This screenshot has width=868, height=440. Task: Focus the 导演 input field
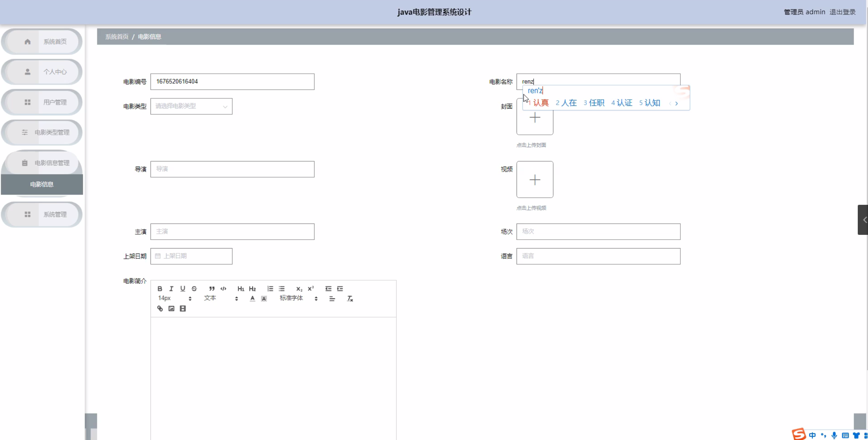tap(232, 169)
